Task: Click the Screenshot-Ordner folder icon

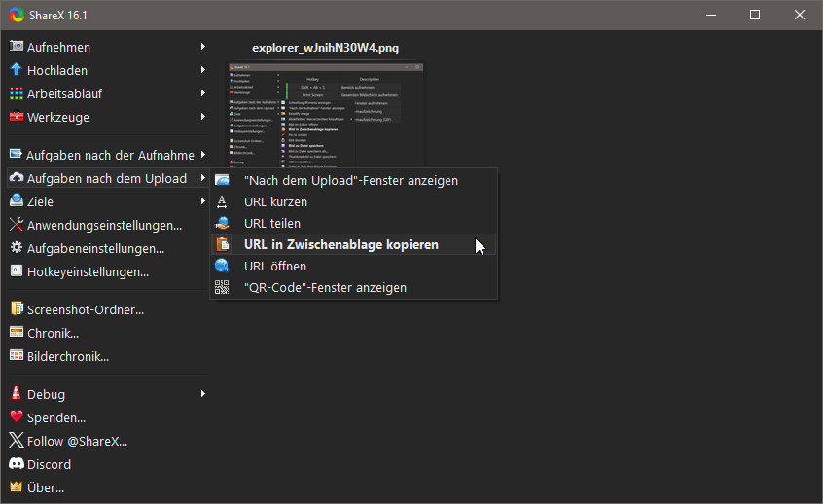Action: click(17, 308)
